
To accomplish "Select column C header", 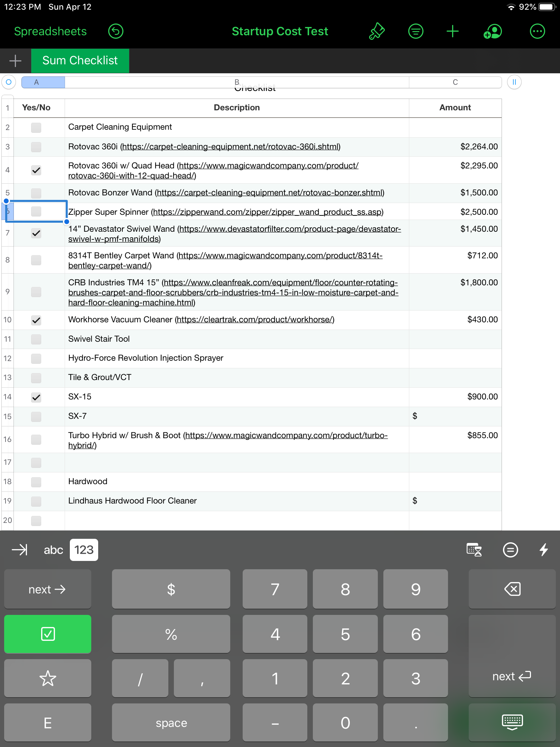I will click(455, 82).
